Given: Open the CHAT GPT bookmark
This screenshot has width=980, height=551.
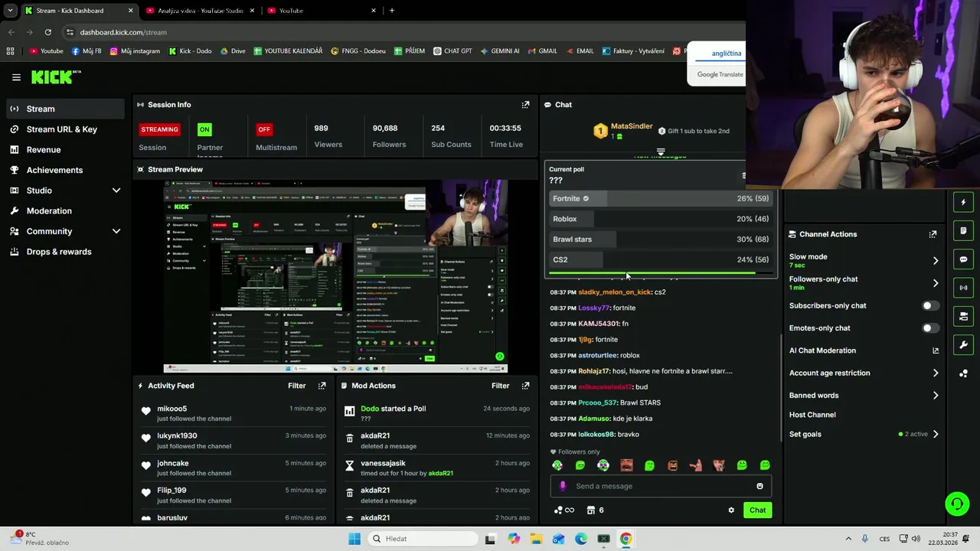Looking at the screenshot, I should (x=452, y=51).
